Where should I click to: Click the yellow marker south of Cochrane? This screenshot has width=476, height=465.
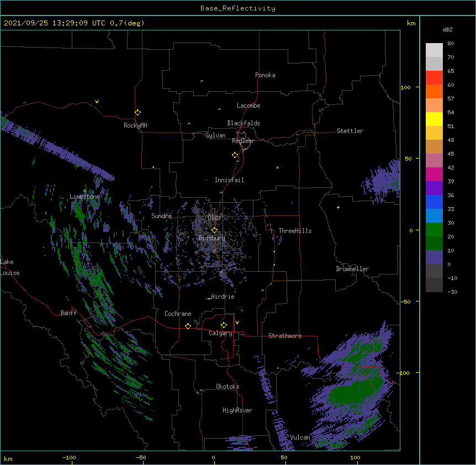(x=188, y=326)
